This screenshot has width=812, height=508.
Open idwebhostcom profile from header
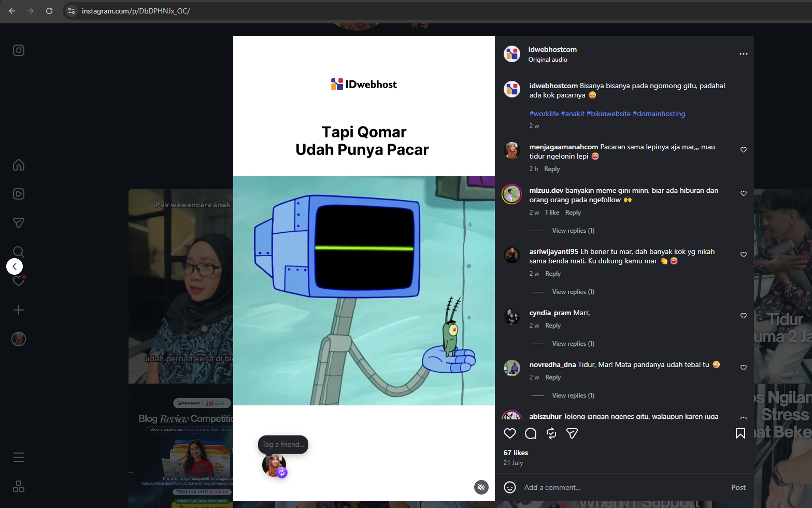[552, 49]
